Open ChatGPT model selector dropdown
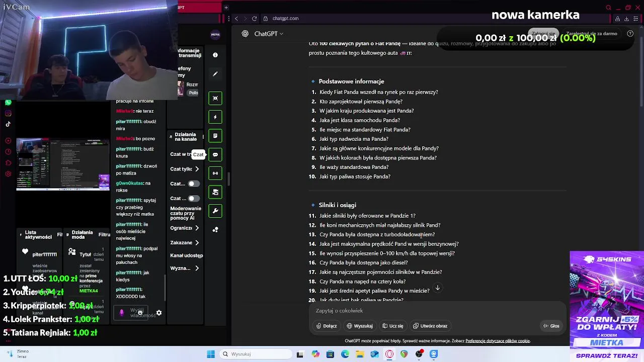This screenshot has height=362, width=644. click(269, 34)
